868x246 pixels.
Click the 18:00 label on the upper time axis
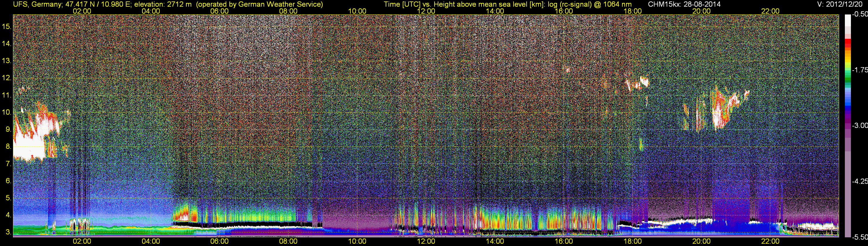point(632,11)
